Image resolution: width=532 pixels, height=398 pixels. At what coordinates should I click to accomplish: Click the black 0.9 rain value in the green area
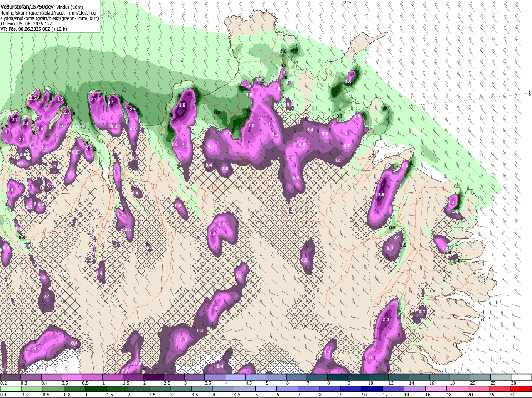tap(217, 113)
